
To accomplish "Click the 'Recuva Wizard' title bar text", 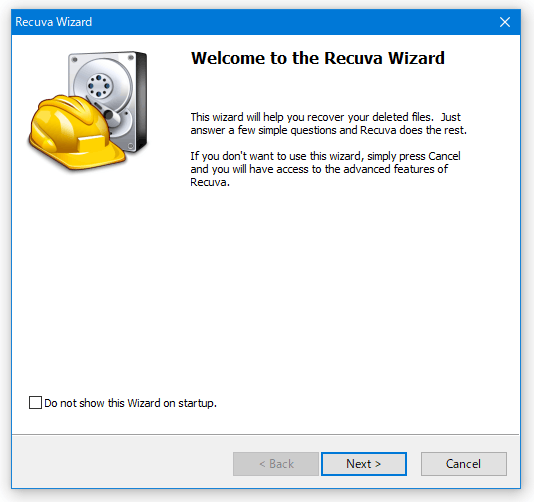I will 53,22.
